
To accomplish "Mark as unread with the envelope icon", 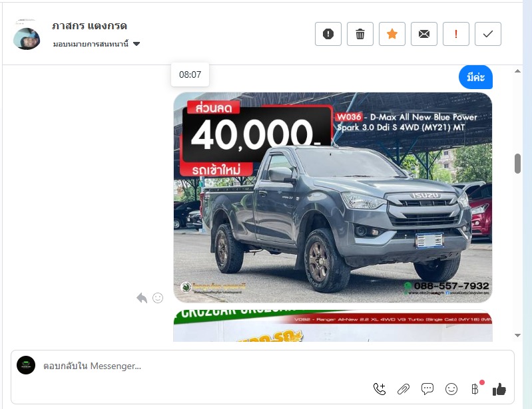I will (424, 34).
